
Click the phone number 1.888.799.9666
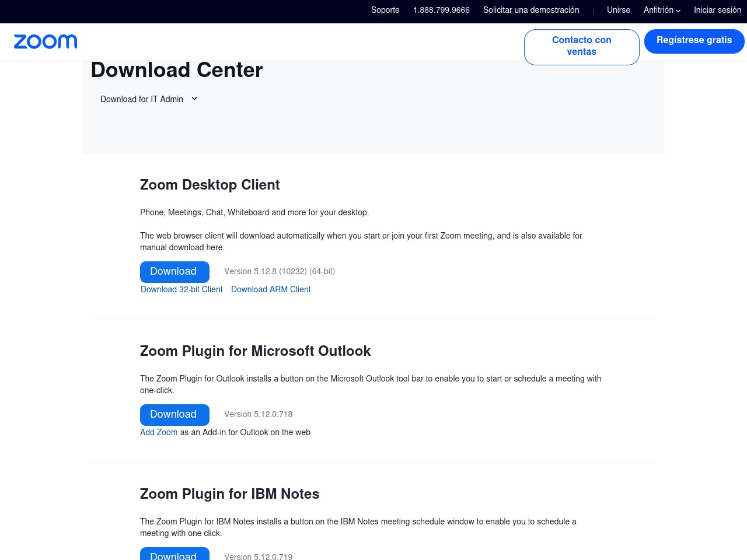pyautogui.click(x=441, y=10)
